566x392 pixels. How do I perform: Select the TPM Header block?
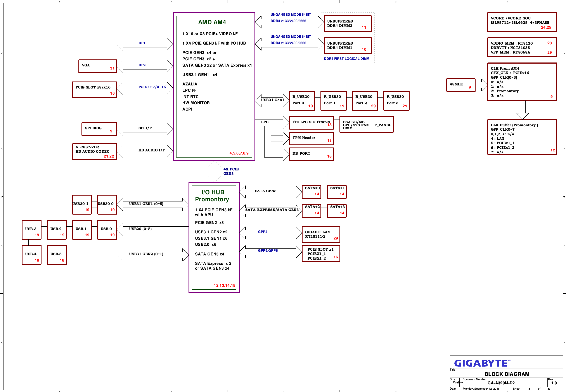point(311,139)
